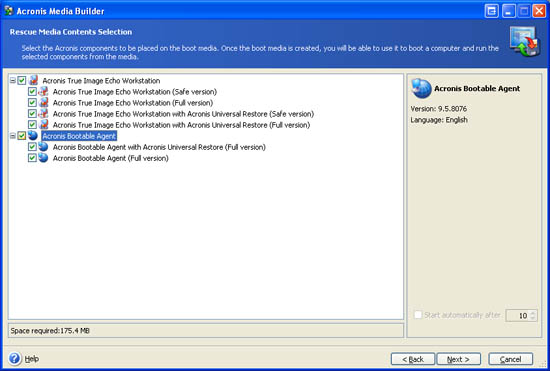Viewport: 550px width, 371px height.
Task: Click icon for Workstation with Universal Restore (Full version)
Action: coord(44,125)
